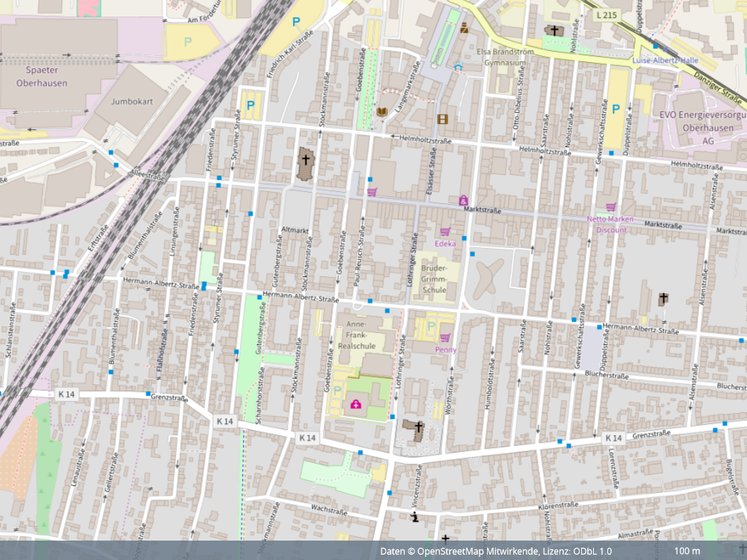Screen dimensions: 747x560
Task: Select the Spaeter Oberhausen label
Action: pos(42,76)
